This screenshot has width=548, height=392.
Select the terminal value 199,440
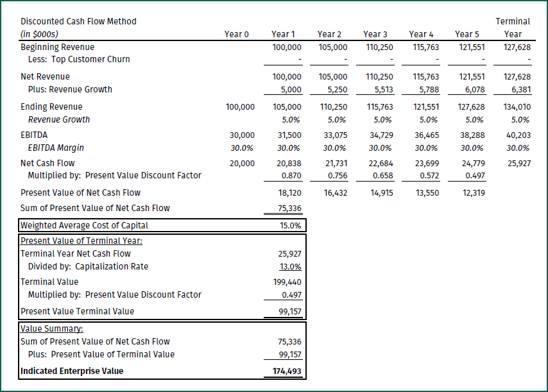287,282
